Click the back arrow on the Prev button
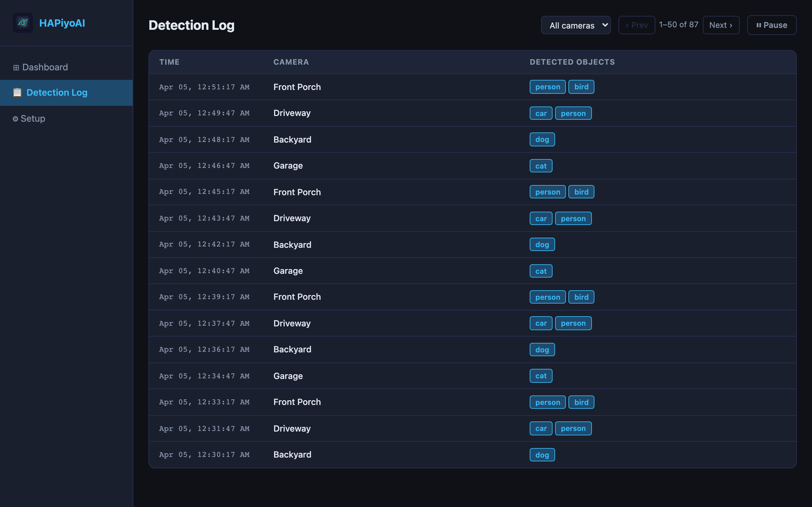812x507 pixels. (627, 25)
